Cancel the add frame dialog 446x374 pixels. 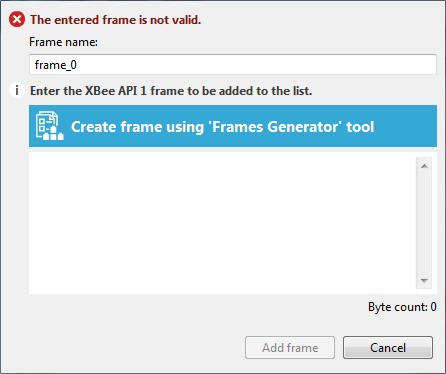click(388, 347)
